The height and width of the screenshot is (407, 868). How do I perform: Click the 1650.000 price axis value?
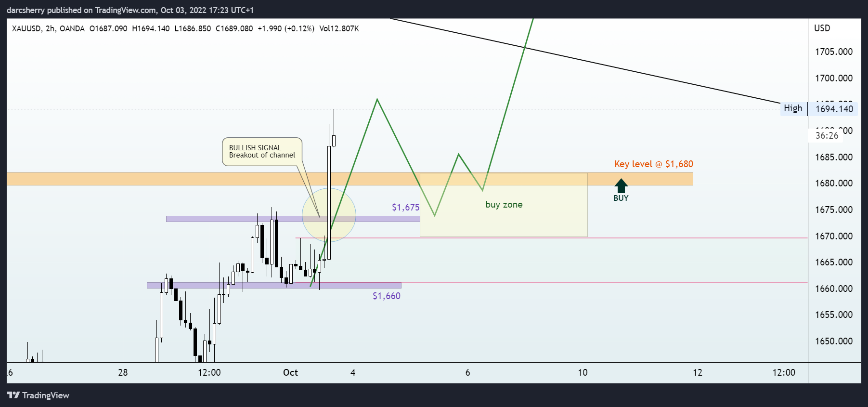pos(833,341)
